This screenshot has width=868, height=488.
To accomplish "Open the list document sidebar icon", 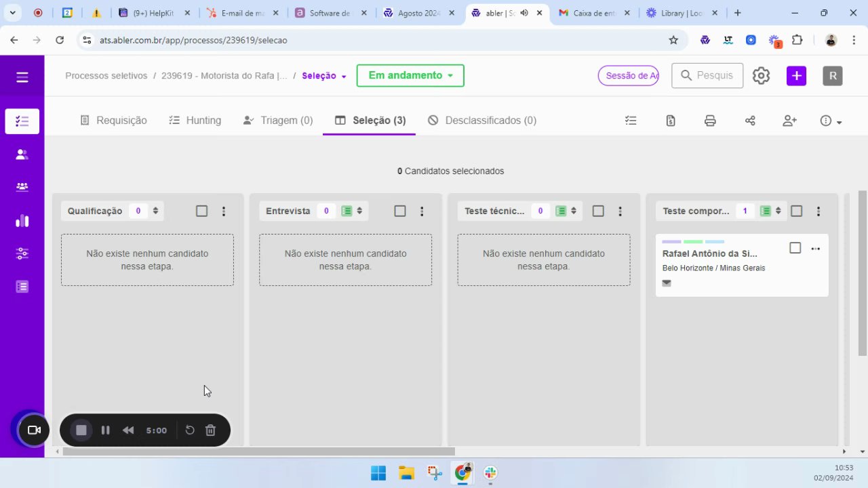I will click(x=22, y=287).
